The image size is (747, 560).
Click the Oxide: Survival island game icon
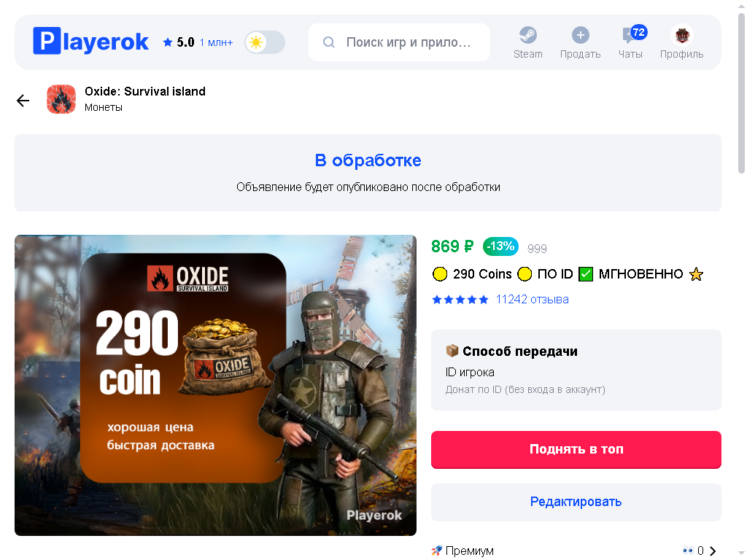61,99
